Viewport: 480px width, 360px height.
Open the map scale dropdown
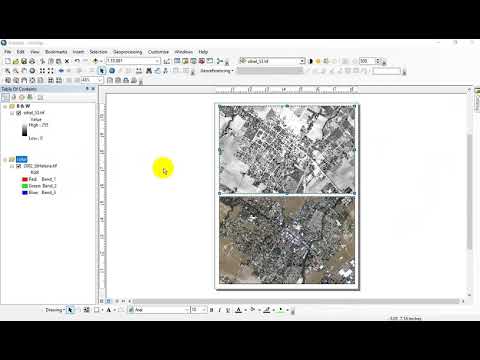[157, 61]
